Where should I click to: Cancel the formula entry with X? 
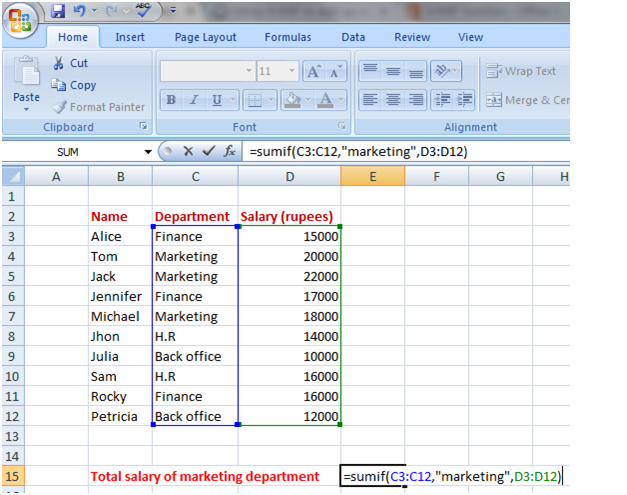click(188, 151)
